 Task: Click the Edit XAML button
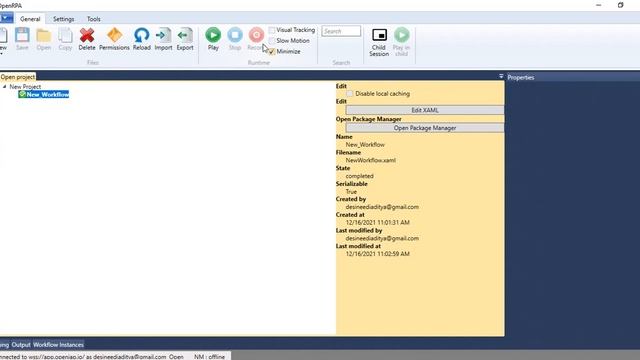425,110
